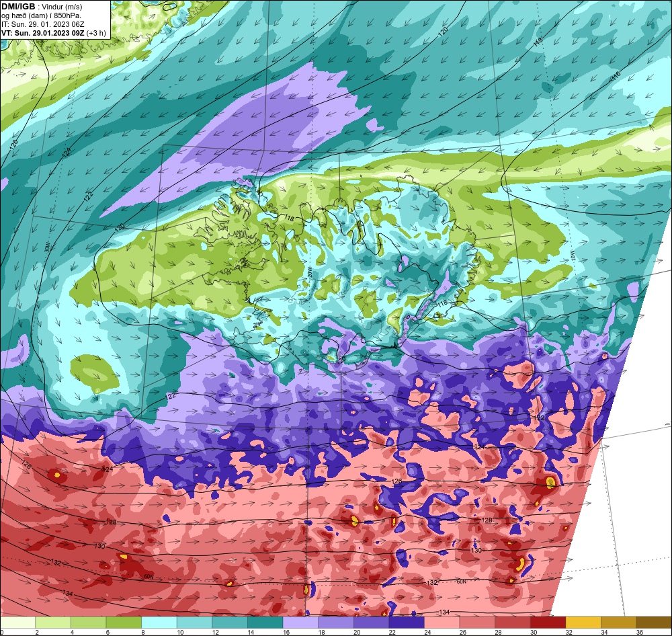672x636 pixels.
Task: Pick the lavender swatch between 16 and 18
Action: click(301, 623)
